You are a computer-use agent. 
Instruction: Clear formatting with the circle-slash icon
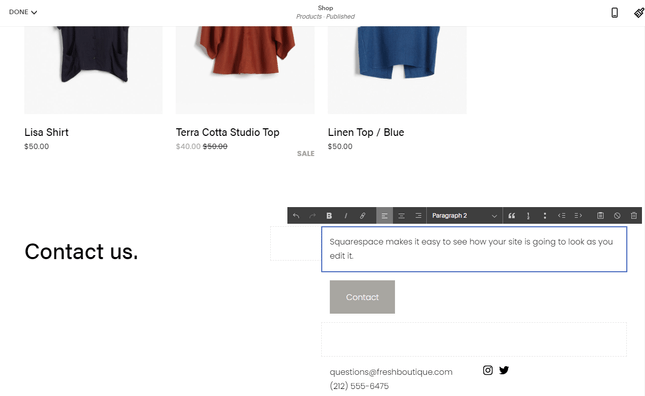(617, 215)
